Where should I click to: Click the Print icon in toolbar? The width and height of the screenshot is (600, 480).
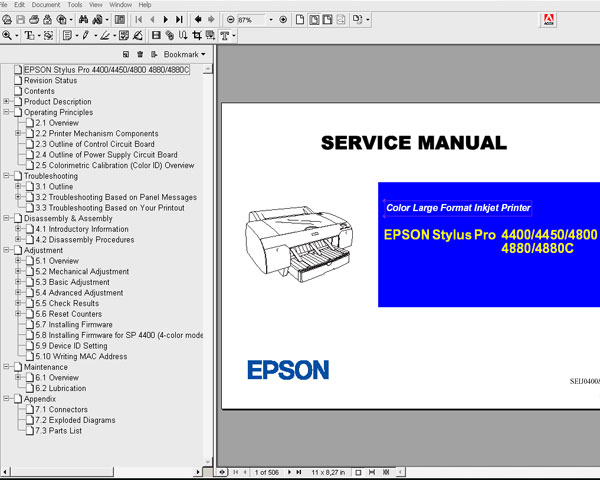[x=34, y=20]
